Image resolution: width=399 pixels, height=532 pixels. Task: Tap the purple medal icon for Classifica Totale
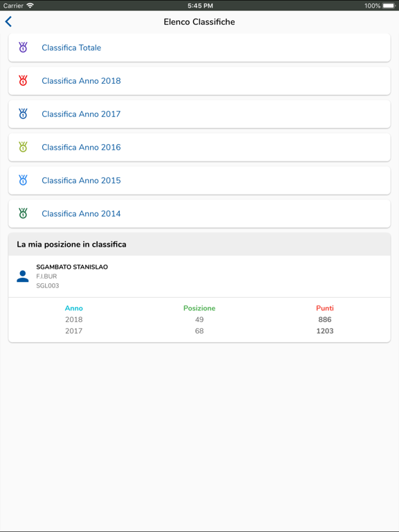(x=23, y=47)
